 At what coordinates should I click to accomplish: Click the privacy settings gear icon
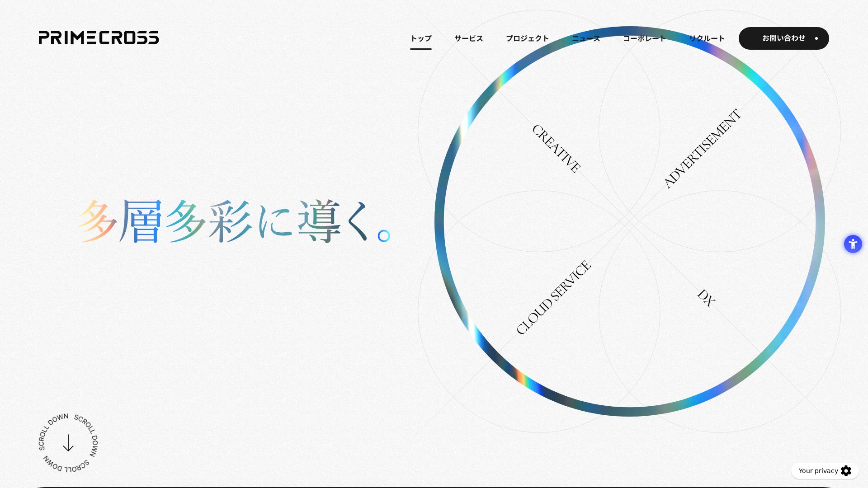coord(846,471)
